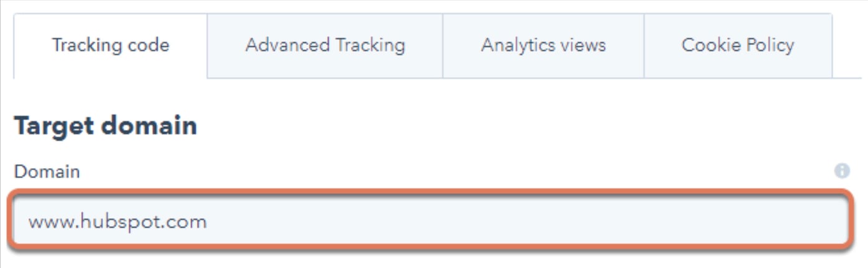Select the Cookie Policy tab

coord(738,46)
